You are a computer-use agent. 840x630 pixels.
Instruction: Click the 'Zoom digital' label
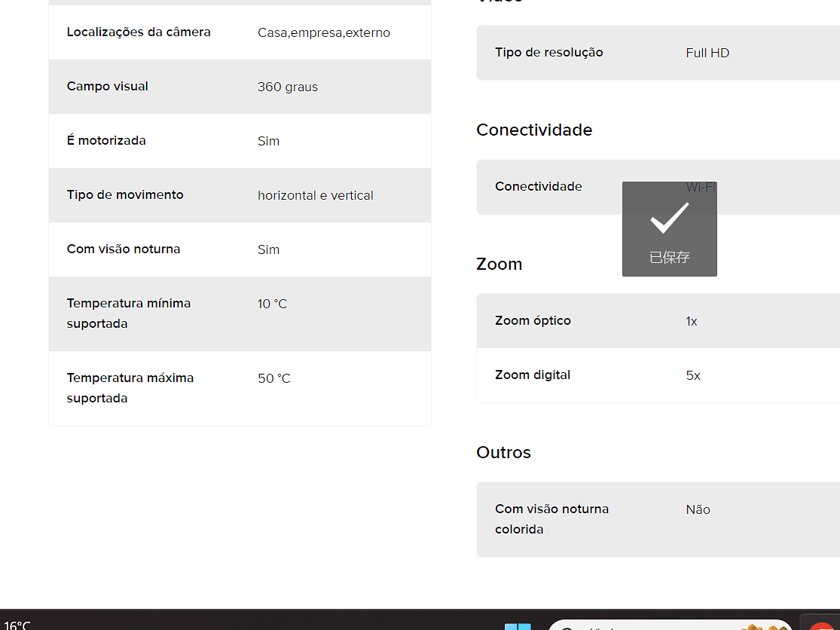point(532,375)
